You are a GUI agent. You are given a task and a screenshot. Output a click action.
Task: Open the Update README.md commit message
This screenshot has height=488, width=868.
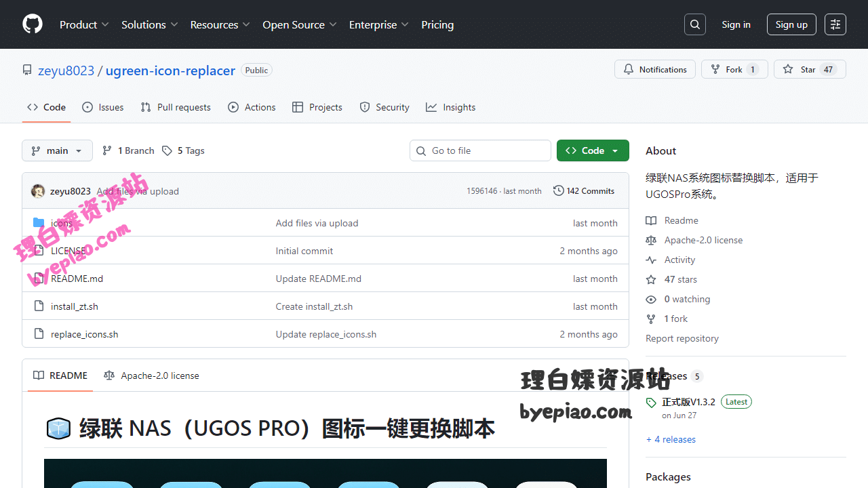coord(319,279)
